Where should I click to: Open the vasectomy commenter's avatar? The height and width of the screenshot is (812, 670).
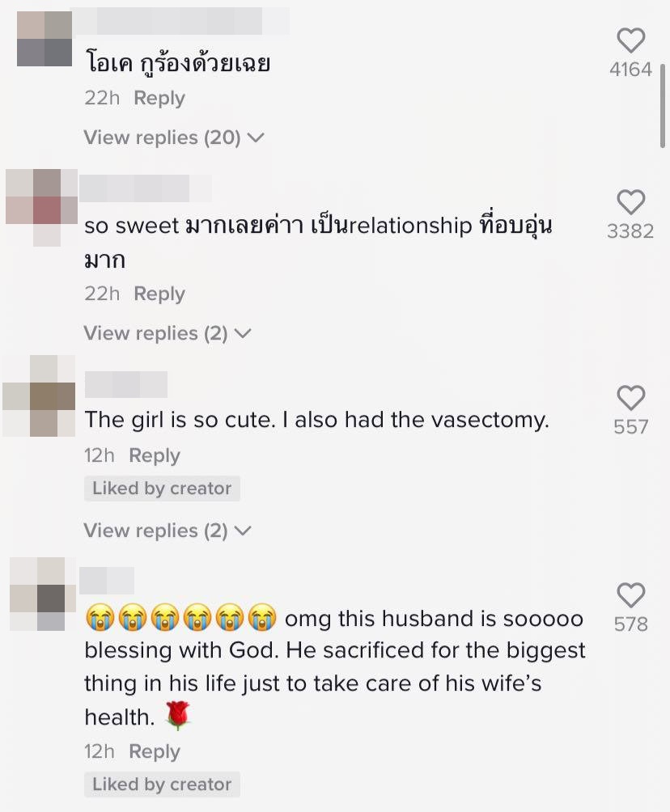[40, 395]
